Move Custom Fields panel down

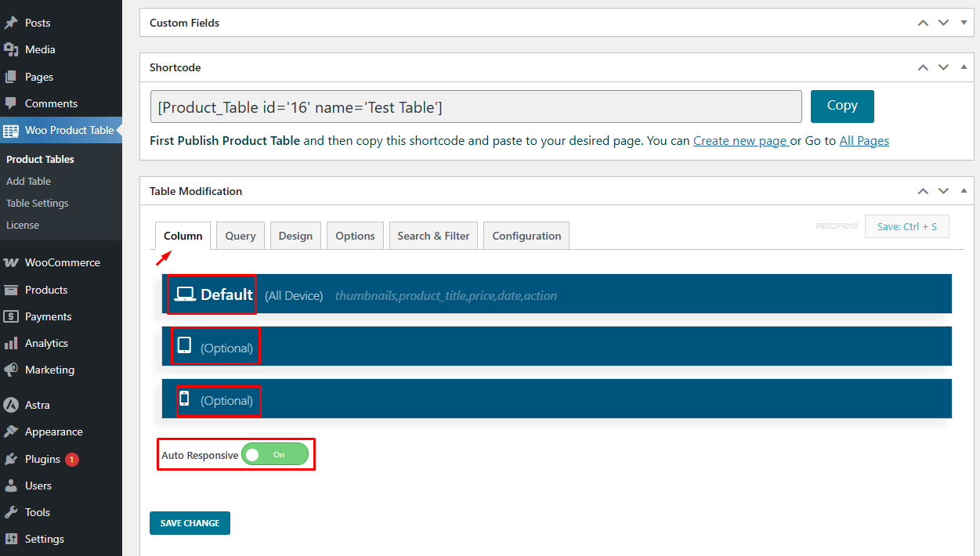click(x=943, y=23)
